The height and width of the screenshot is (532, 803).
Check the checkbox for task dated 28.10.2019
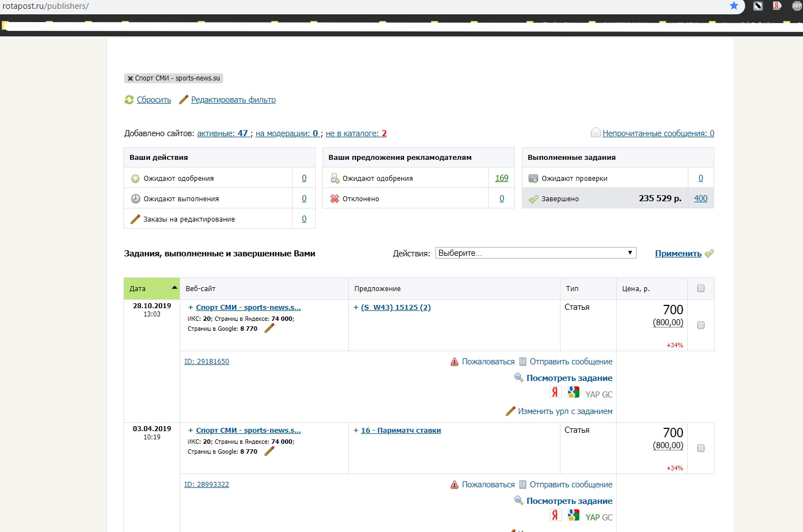[x=701, y=325]
